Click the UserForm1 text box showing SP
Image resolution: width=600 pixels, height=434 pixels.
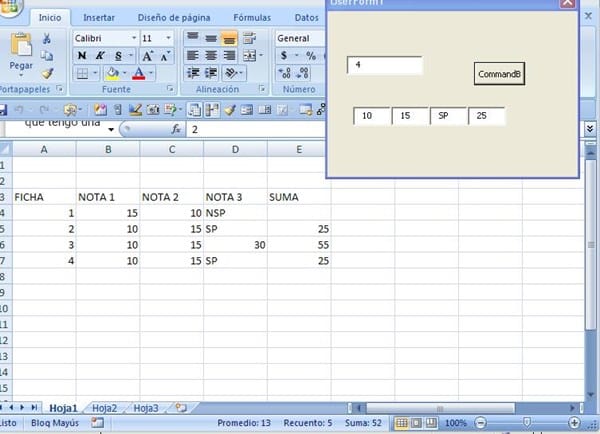coord(448,116)
